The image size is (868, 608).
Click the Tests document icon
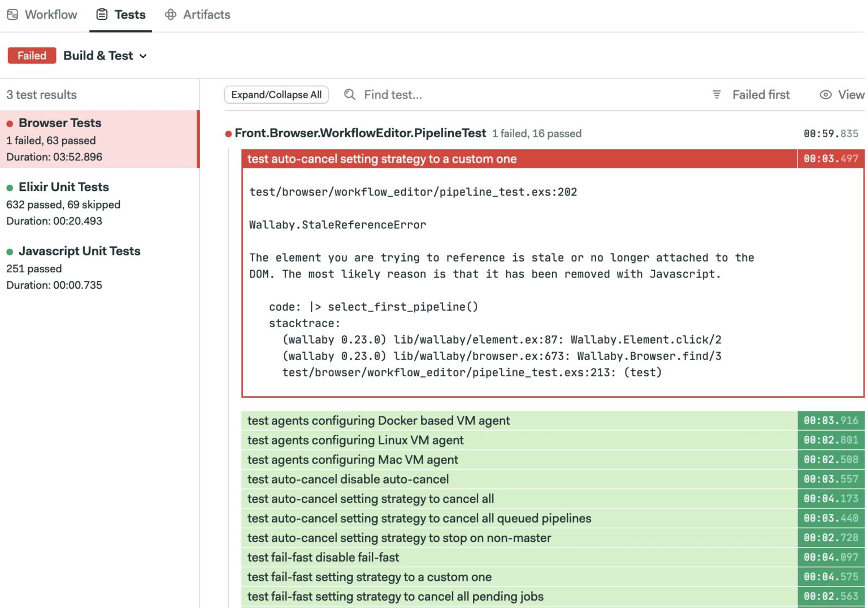click(101, 14)
